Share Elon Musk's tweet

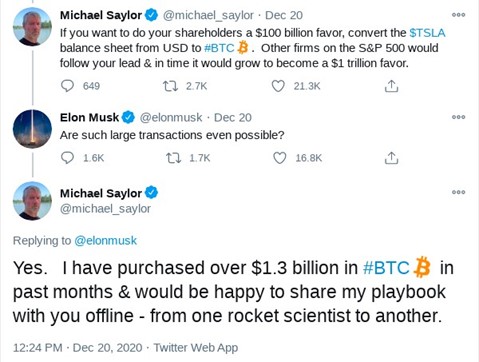(x=391, y=158)
